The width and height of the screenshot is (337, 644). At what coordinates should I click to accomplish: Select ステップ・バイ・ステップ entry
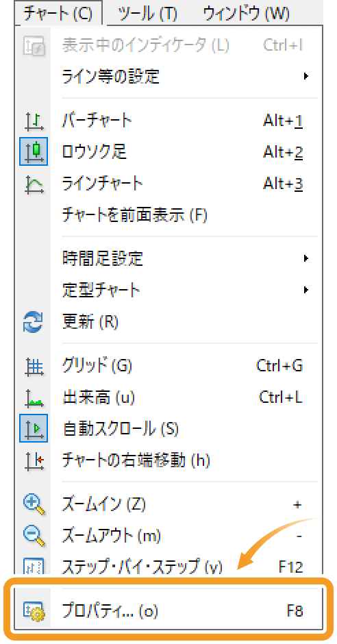coord(169,567)
